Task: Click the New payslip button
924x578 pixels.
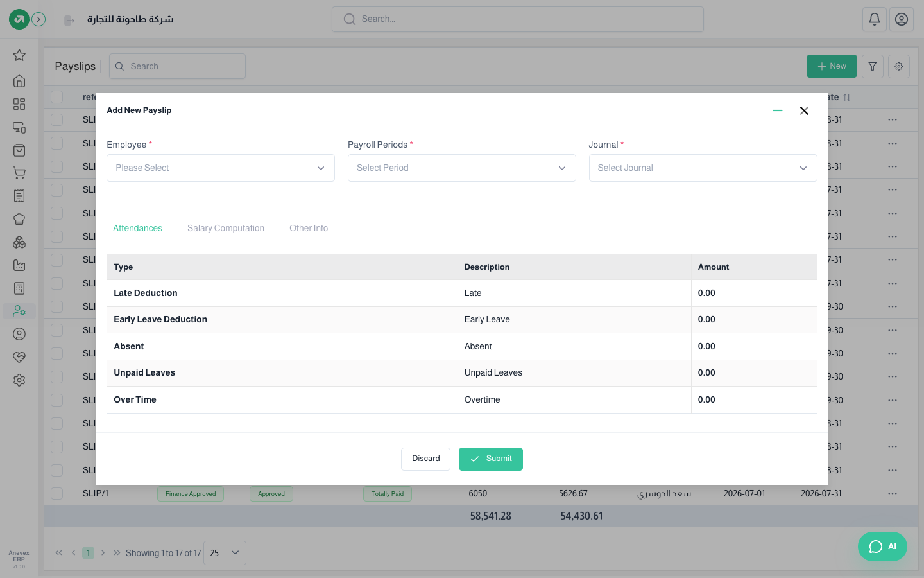Action: [x=832, y=66]
